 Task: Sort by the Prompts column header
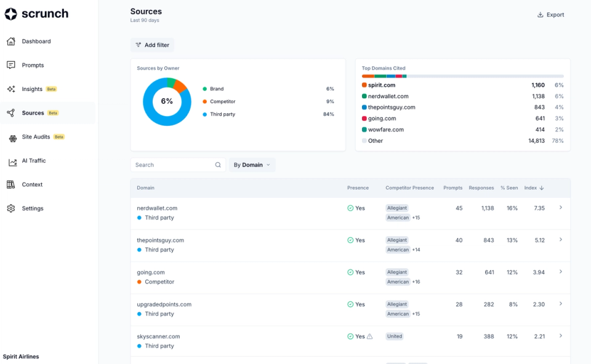[452, 188]
